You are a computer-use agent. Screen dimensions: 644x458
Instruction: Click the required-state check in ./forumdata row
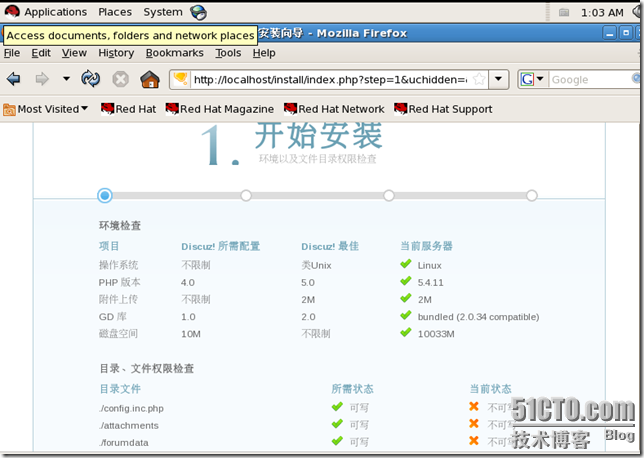(337, 441)
